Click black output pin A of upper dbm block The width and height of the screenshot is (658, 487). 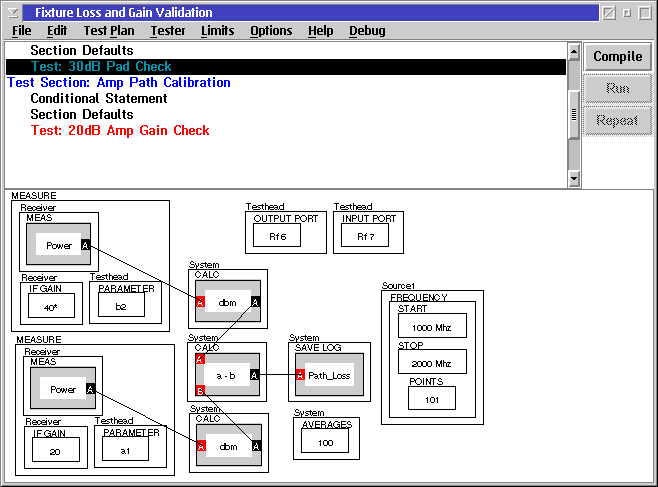tap(255, 302)
